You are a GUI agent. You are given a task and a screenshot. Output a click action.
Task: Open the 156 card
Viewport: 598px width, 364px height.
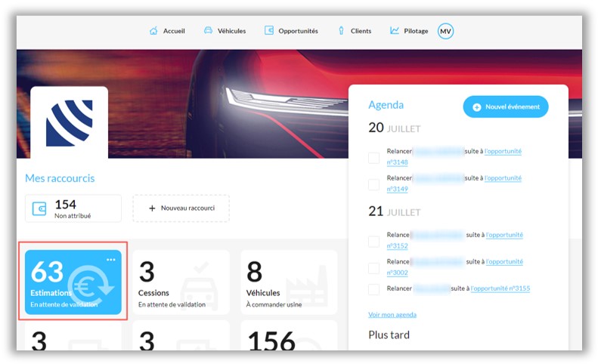289,335
